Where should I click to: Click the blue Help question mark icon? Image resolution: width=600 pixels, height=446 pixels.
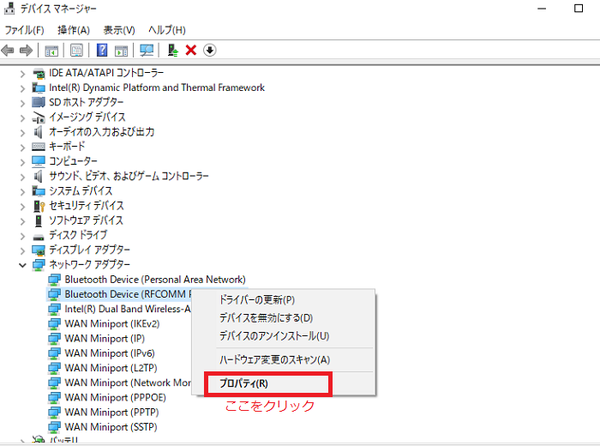coord(102,50)
